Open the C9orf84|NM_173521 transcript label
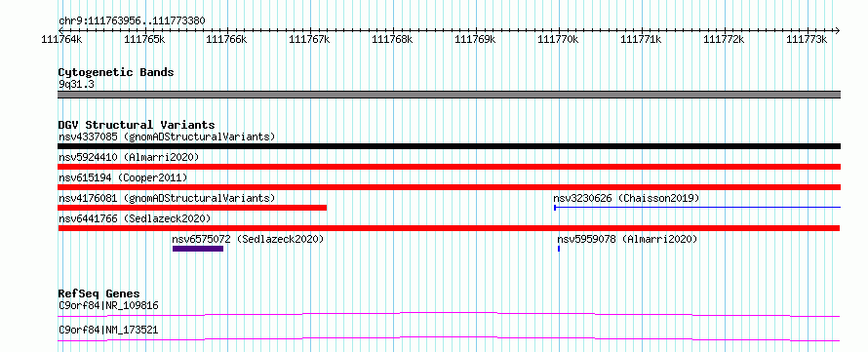The width and height of the screenshot is (868, 352). [x=108, y=330]
